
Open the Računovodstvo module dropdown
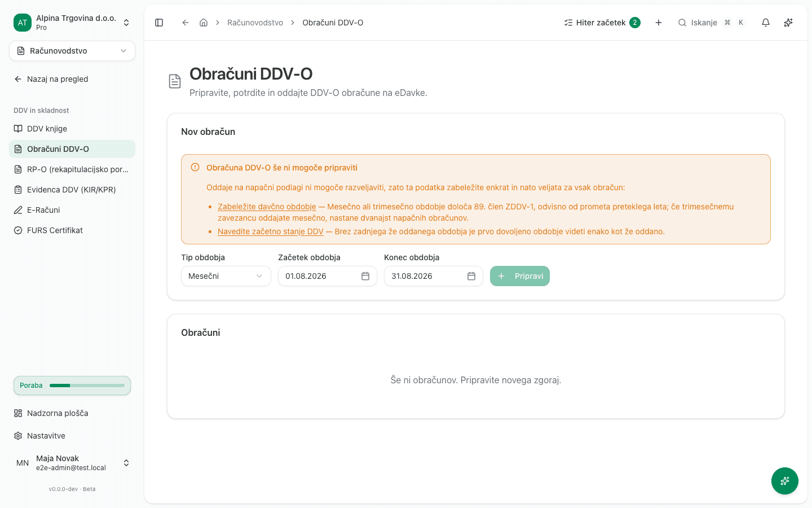(x=72, y=51)
